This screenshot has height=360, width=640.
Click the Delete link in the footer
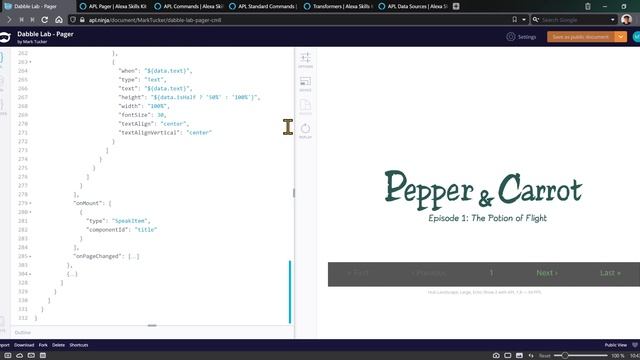[x=58, y=345]
